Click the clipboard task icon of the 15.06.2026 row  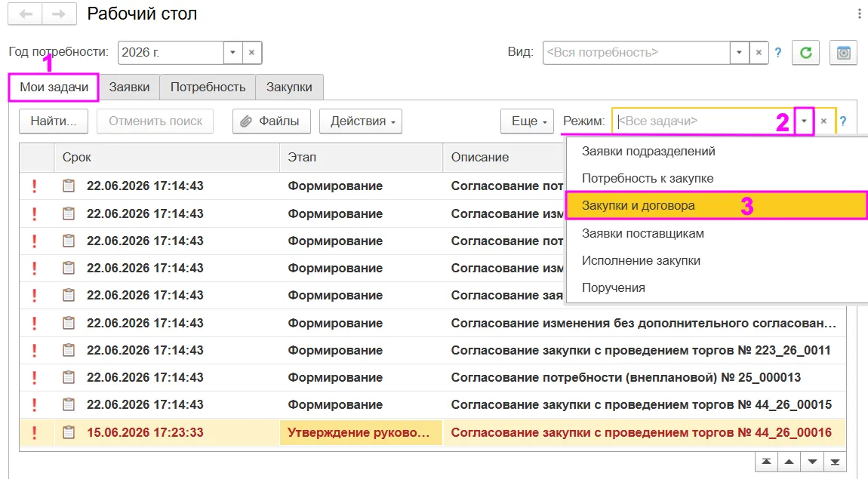(x=69, y=432)
